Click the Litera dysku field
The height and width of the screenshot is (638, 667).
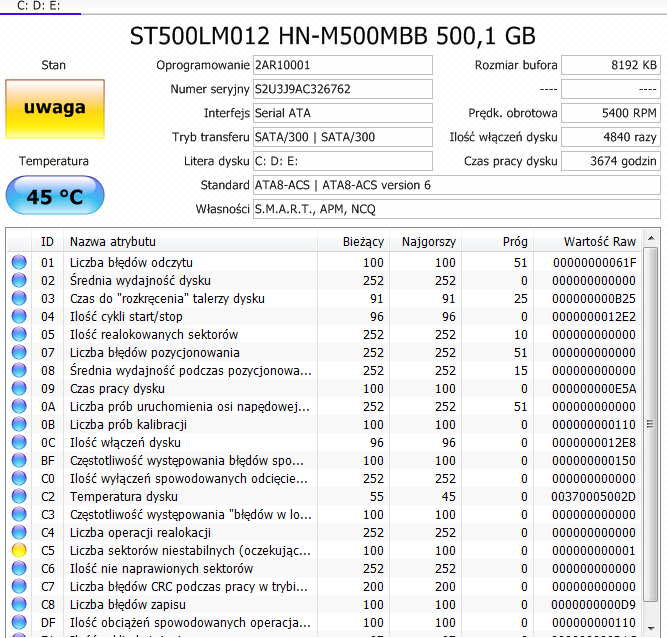pos(342,161)
